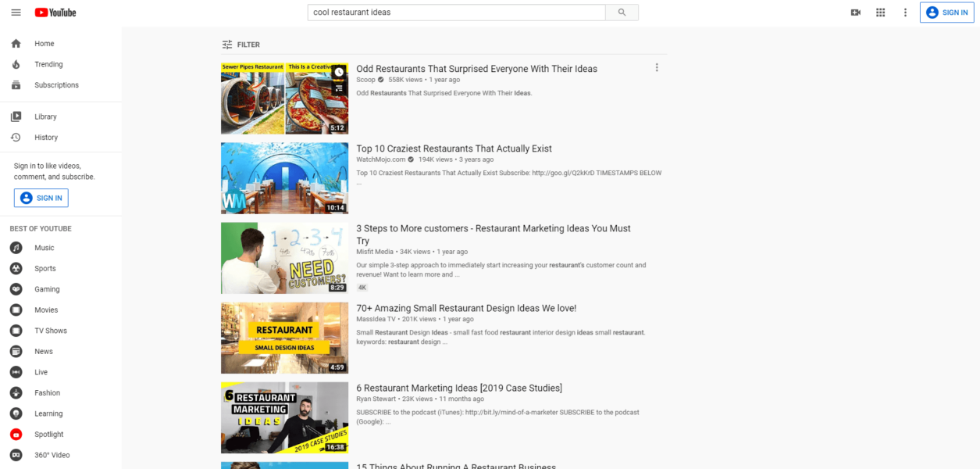Image resolution: width=980 pixels, height=469 pixels.
Task: Open the settings three-dot menu in header
Action: pos(905,13)
